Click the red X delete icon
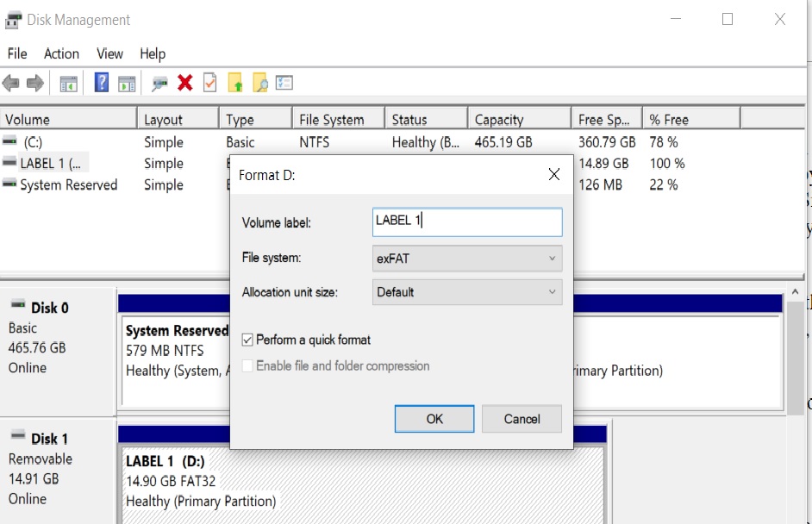 [184, 83]
